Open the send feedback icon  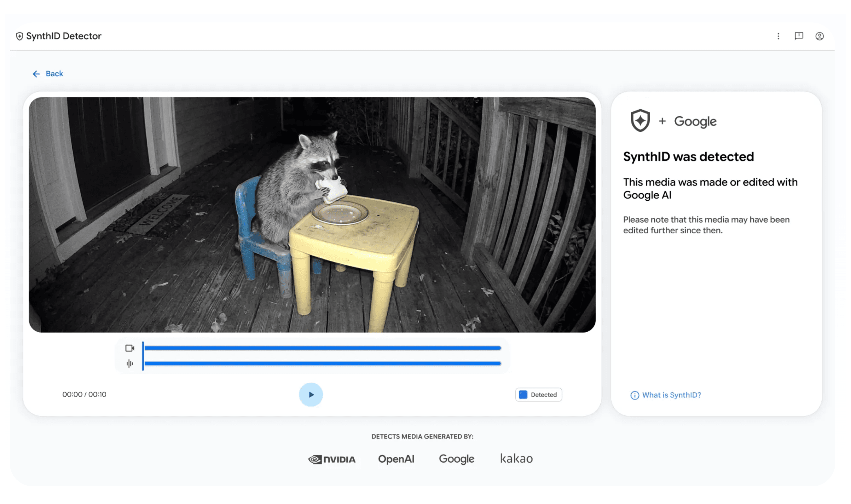pos(799,36)
